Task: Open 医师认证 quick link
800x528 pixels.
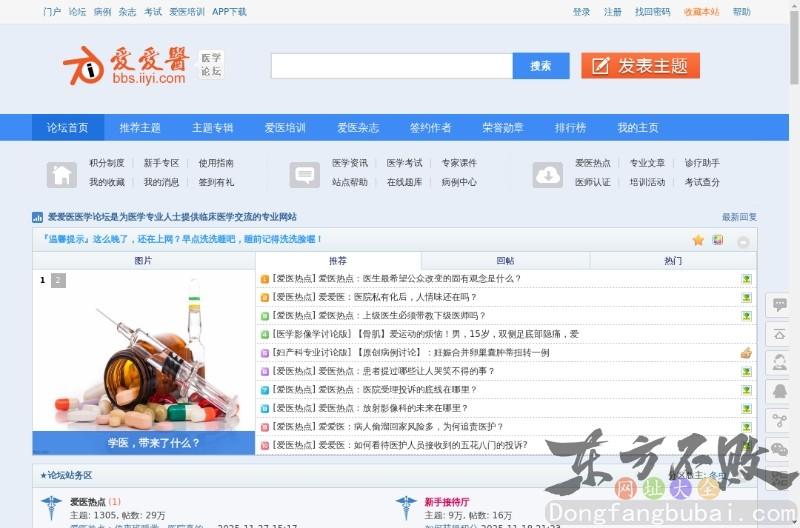Action: [592, 182]
